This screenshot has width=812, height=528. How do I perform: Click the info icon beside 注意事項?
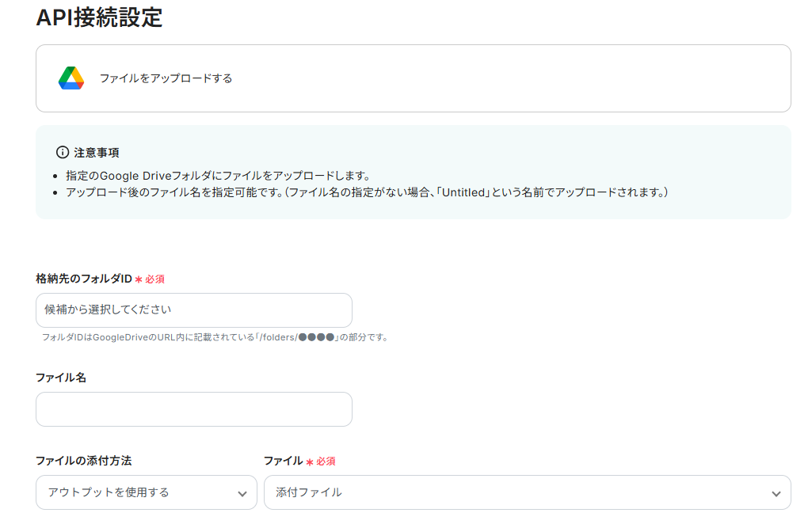pos(62,152)
